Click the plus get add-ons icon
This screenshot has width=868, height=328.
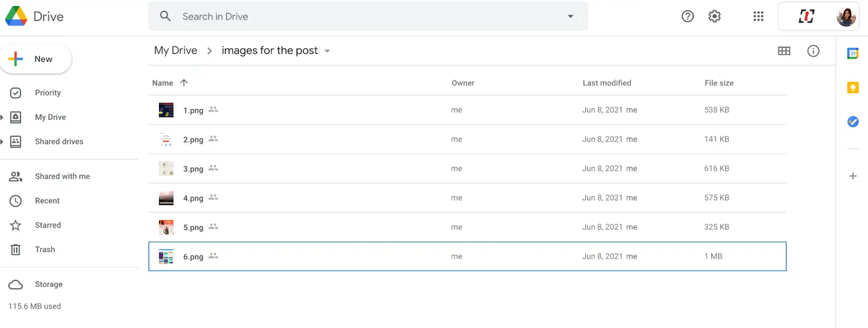point(853,176)
